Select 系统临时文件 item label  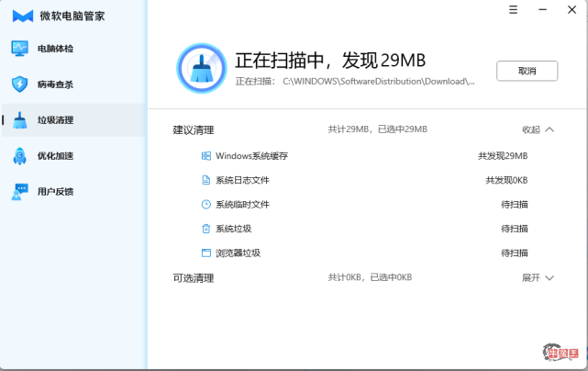tap(242, 205)
